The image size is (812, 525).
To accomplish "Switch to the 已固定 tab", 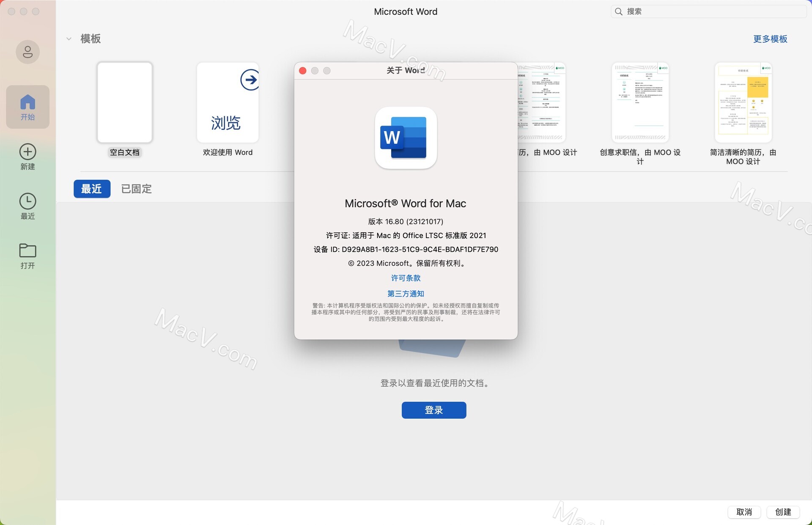I will coord(136,189).
